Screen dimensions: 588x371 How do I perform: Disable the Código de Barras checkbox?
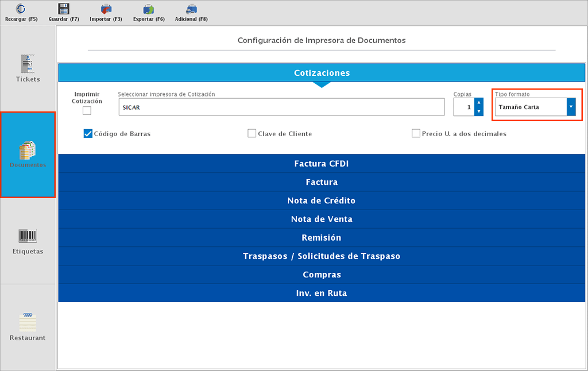(87, 133)
